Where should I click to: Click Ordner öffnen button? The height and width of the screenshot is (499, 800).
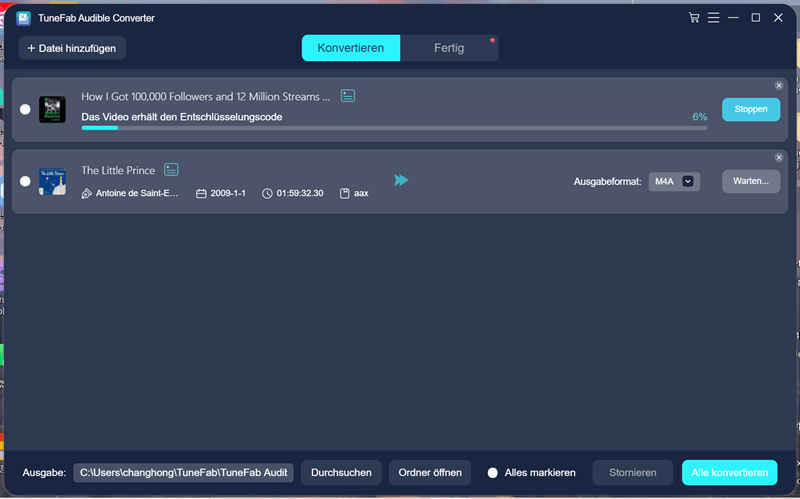tap(430, 473)
